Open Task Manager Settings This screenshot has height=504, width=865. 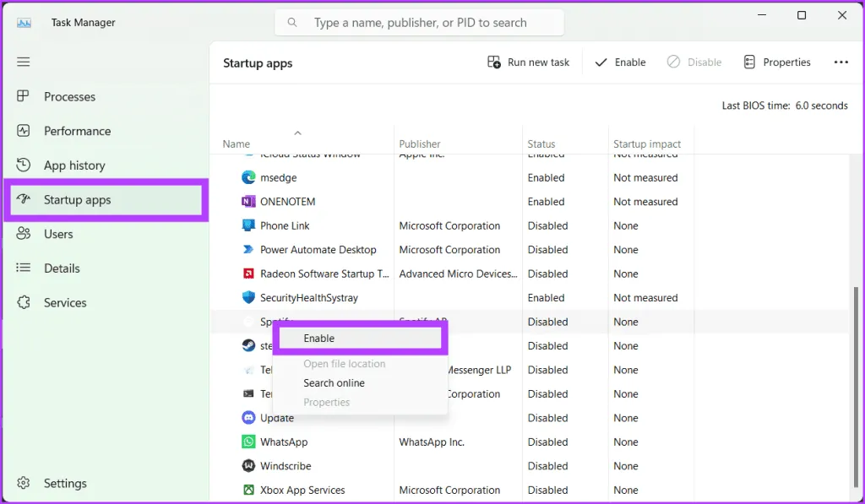pos(65,484)
